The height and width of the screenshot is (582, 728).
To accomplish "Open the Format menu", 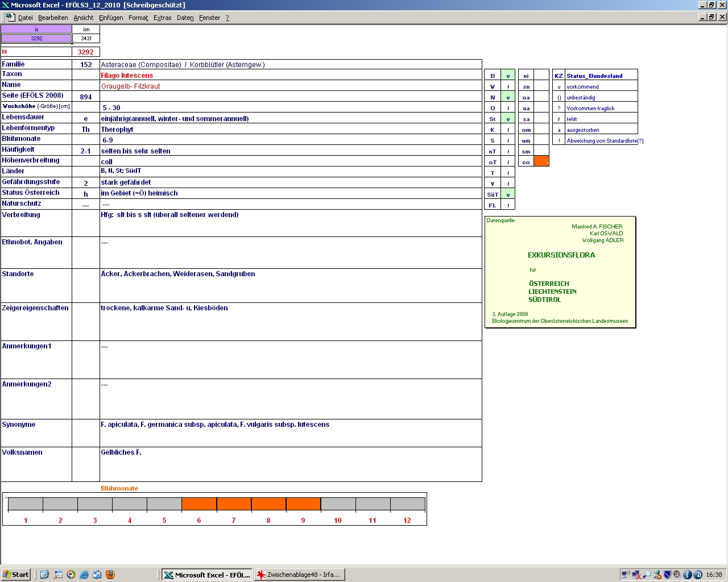I will [x=138, y=18].
